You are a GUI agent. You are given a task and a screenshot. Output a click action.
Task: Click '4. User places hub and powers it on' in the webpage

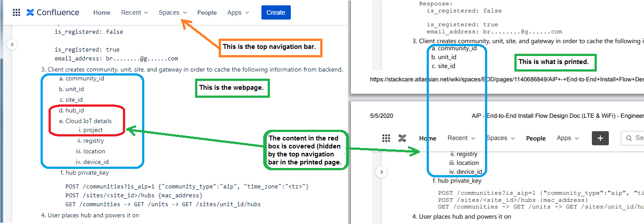[90, 216]
